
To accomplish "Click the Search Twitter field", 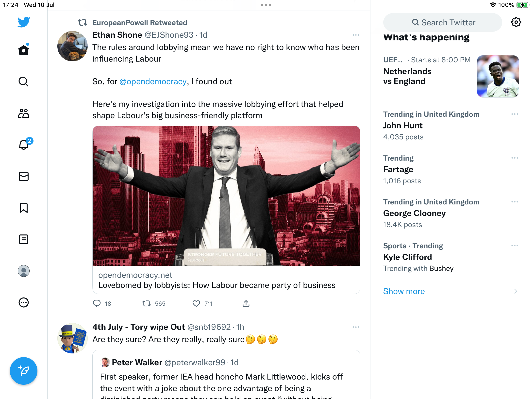I will pyautogui.click(x=443, y=22).
